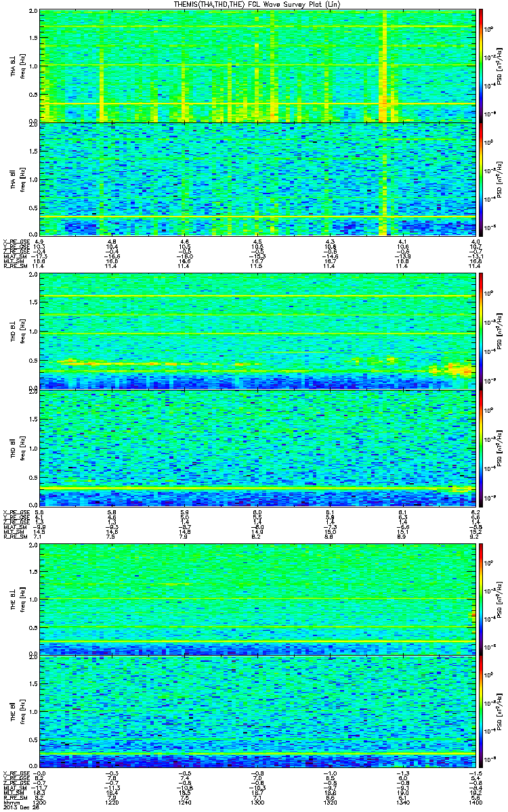The width and height of the screenshot is (508, 812).
Task: Click the THD BL spectrogram panel
Action: (257, 332)
